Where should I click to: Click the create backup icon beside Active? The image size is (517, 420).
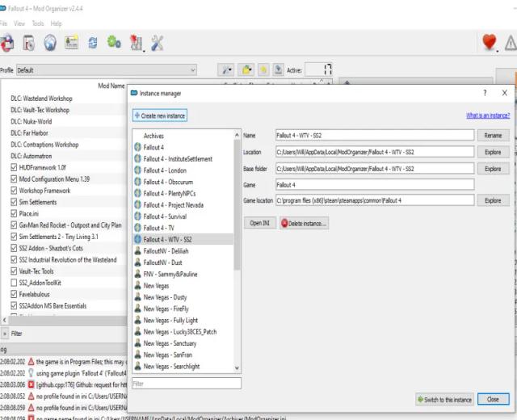click(278, 70)
